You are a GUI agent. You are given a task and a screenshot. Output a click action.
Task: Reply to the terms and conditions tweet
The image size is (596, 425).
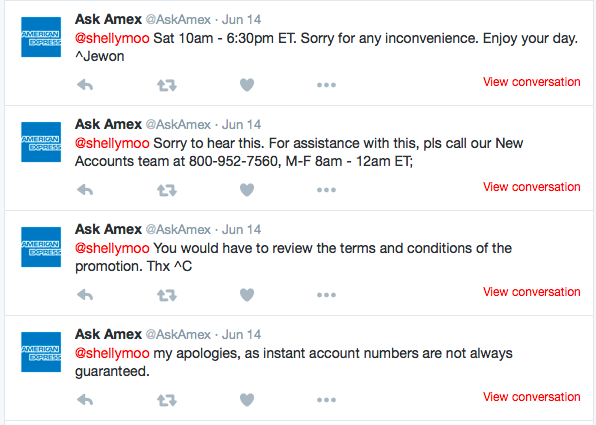coord(85,295)
